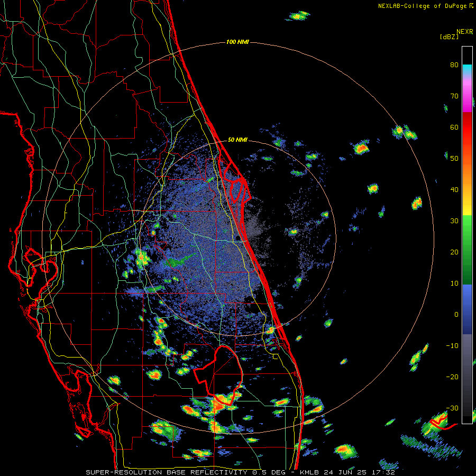This screenshot has width=476, height=476.
Task: Click the 40 value on the dBZ scale
Action: [454, 190]
